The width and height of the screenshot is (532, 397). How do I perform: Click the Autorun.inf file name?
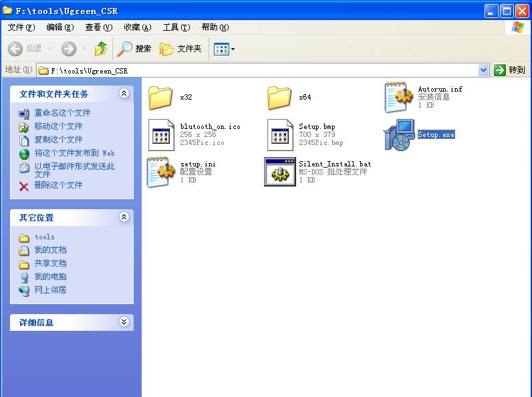[x=440, y=89]
